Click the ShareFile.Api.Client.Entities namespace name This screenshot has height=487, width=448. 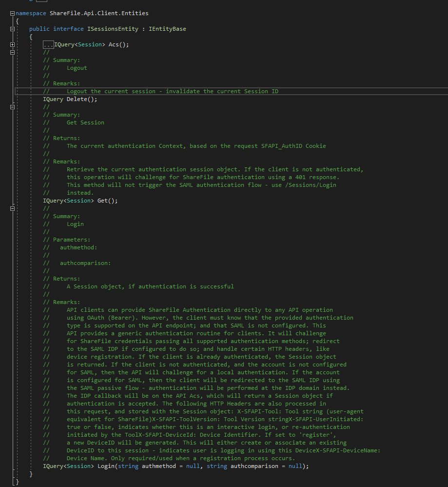(99, 13)
